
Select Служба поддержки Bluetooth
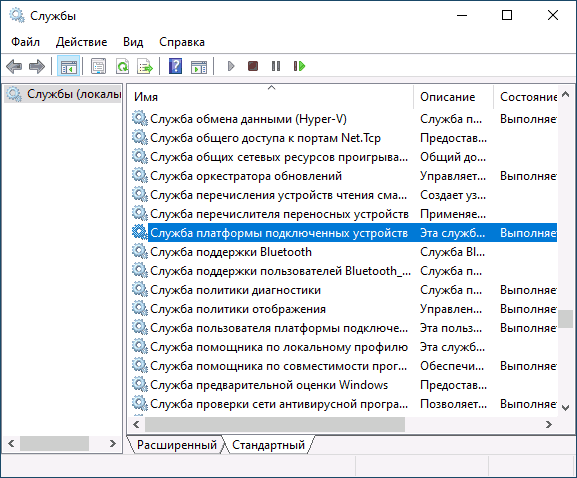tap(344, 252)
